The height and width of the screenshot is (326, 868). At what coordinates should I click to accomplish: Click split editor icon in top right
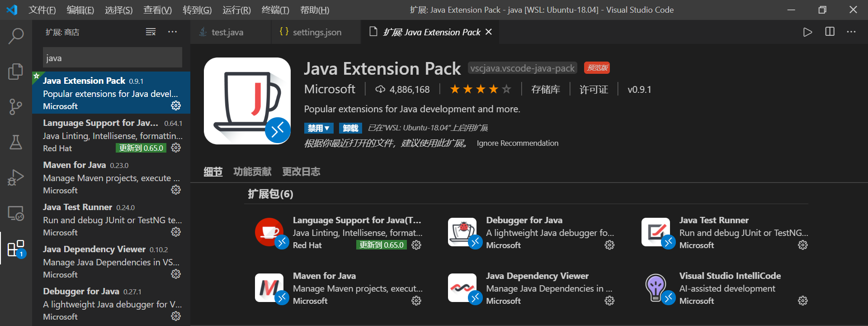830,32
